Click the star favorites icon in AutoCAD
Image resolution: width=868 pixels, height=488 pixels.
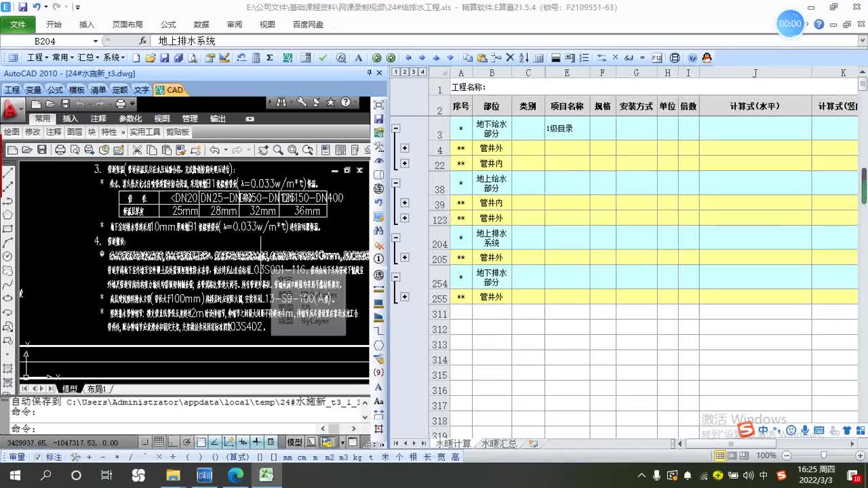click(x=330, y=102)
